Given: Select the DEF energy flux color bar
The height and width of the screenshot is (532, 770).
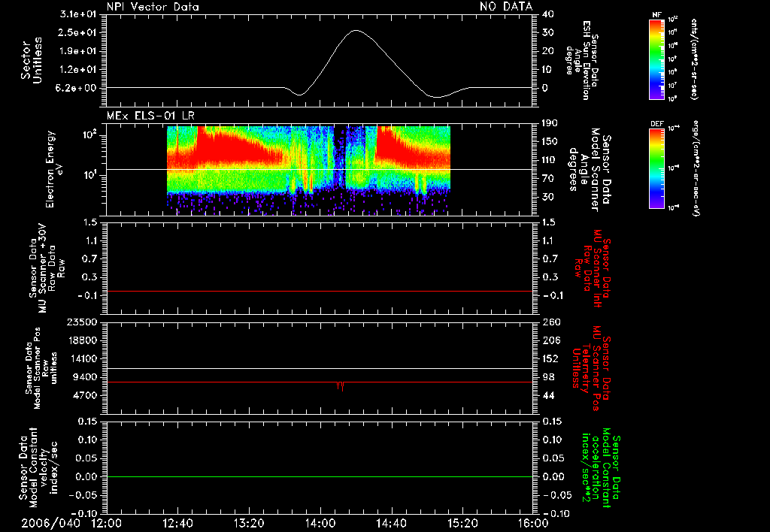Looking at the screenshot, I should [656, 168].
